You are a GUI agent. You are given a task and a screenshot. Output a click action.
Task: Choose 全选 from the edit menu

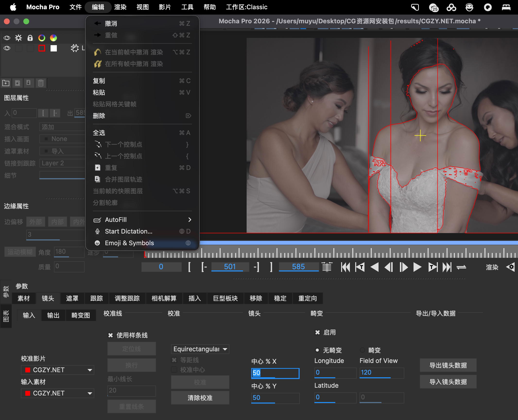[99, 133]
